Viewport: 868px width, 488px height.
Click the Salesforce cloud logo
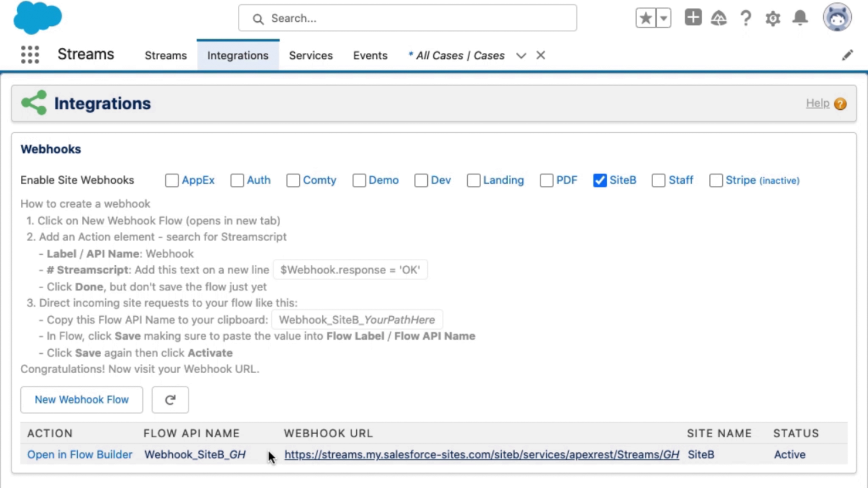point(38,18)
